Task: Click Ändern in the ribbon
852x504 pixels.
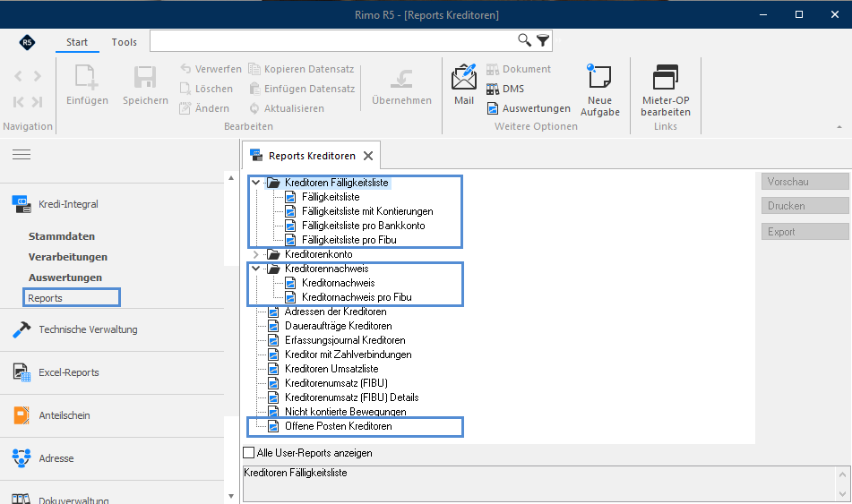Action: pyautogui.click(x=204, y=108)
